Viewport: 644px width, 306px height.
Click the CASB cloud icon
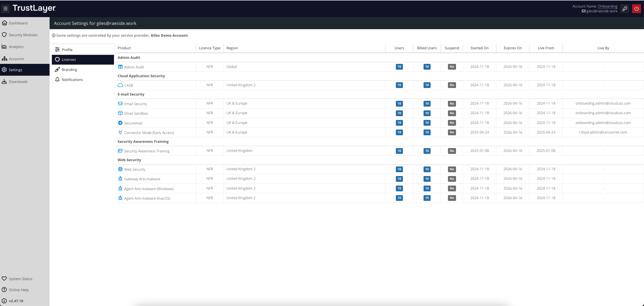(x=120, y=85)
